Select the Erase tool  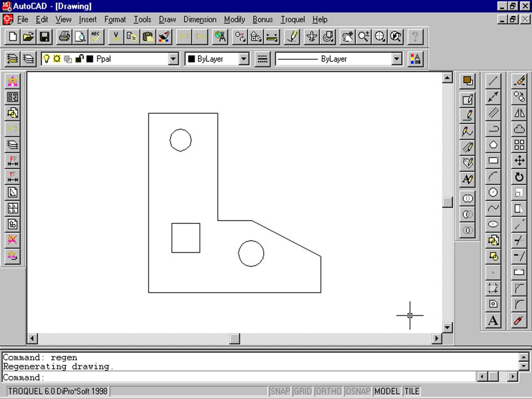519,81
